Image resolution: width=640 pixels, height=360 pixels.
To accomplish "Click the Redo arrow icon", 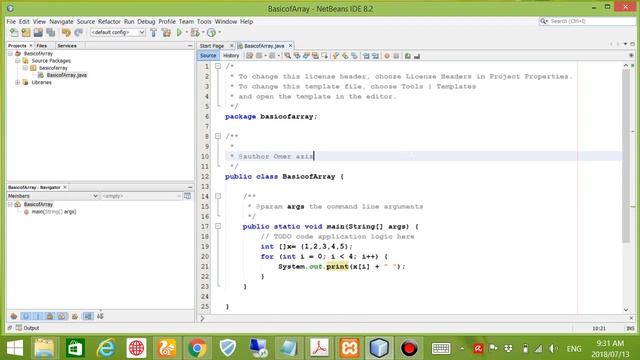I will coord(78,32).
